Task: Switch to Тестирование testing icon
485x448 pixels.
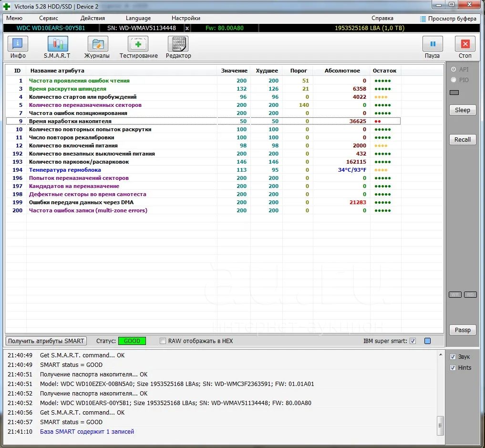Action: (138, 44)
